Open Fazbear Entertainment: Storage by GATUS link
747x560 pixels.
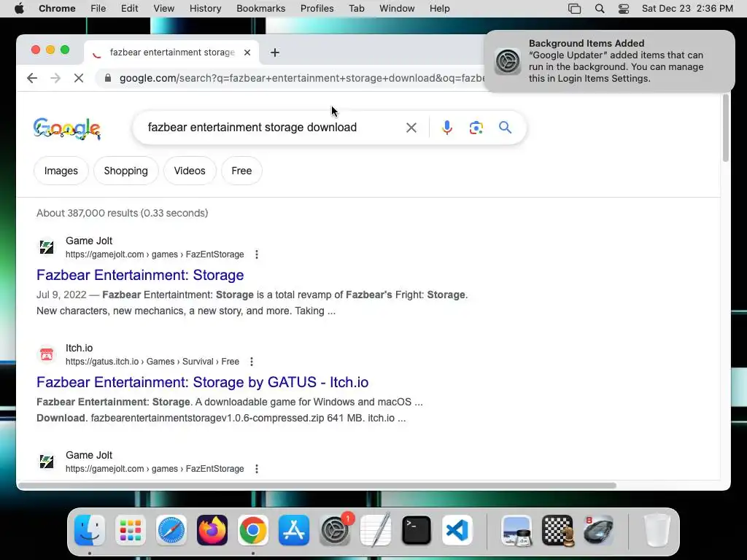pyautogui.click(x=203, y=382)
